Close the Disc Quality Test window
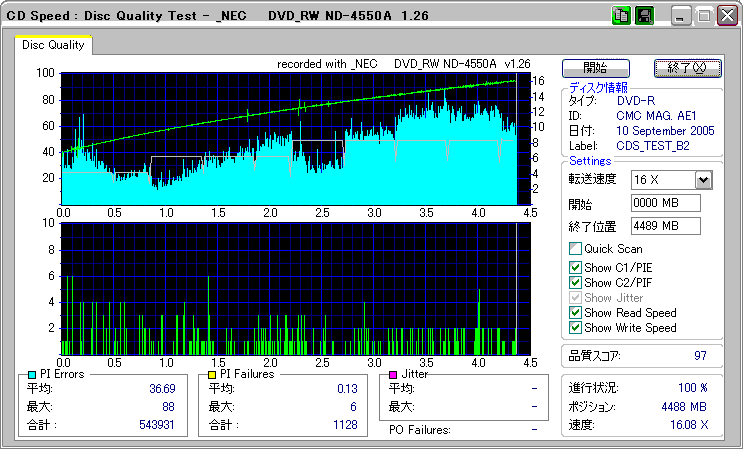743x449 pixels. coord(726,16)
